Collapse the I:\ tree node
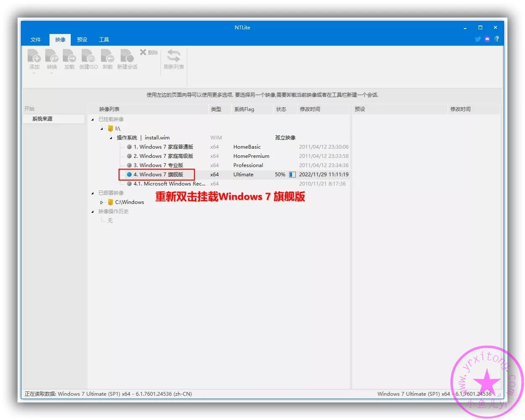 tap(102, 129)
